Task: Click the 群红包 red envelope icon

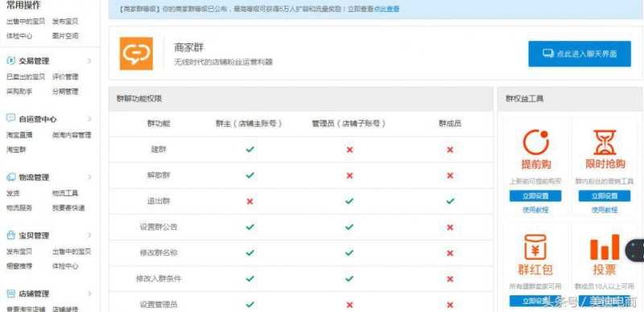Action: (x=535, y=247)
